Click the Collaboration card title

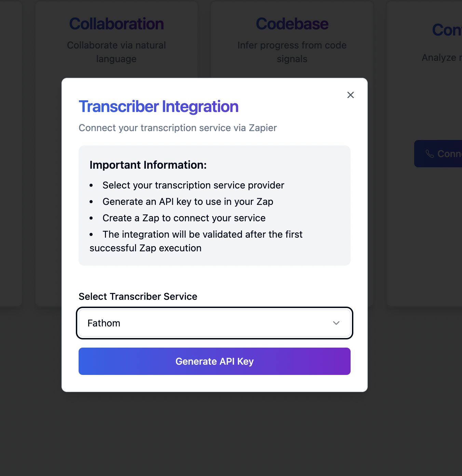(117, 24)
